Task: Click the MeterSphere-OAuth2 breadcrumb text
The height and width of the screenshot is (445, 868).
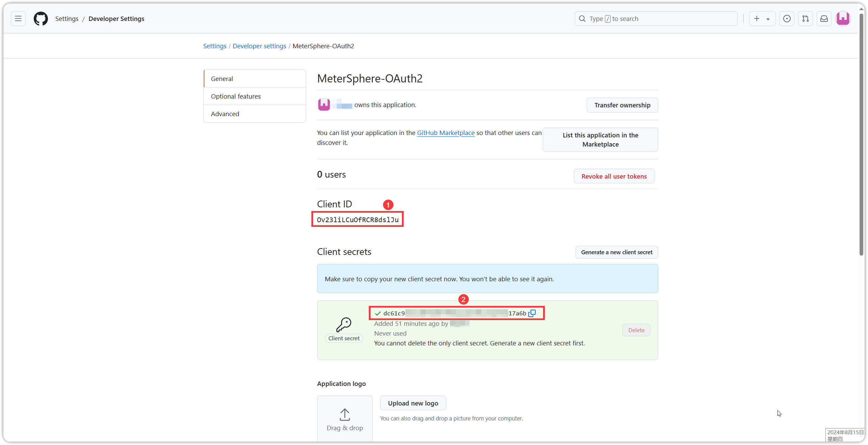Action: (x=323, y=46)
